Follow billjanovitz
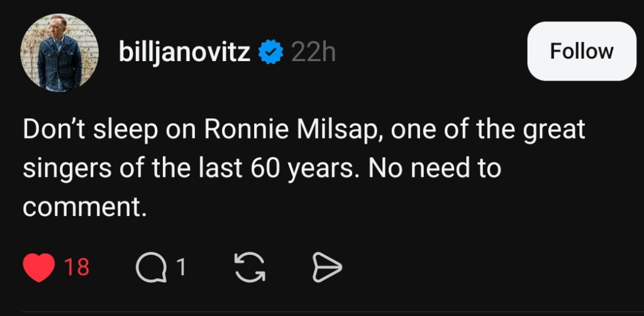The image size is (644, 316). (581, 51)
